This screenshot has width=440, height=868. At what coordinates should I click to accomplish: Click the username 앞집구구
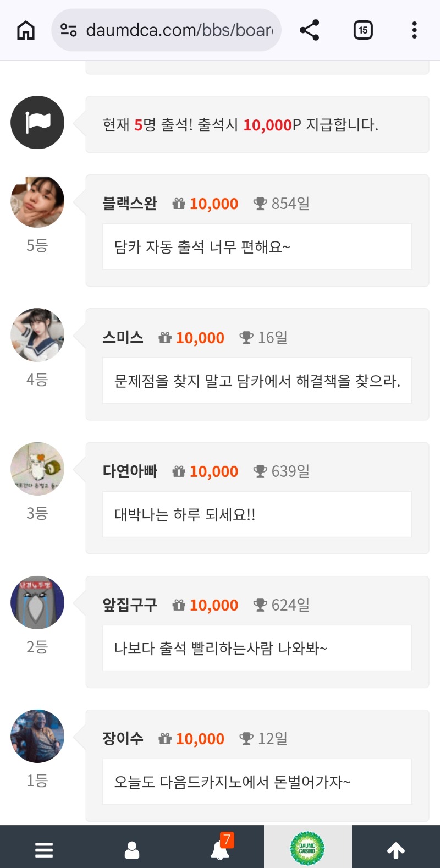tap(130, 605)
